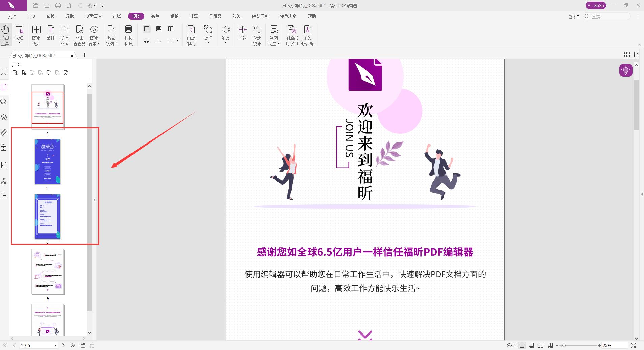Click Compare documents (比较)
The height and width of the screenshot is (350, 644).
242,34
